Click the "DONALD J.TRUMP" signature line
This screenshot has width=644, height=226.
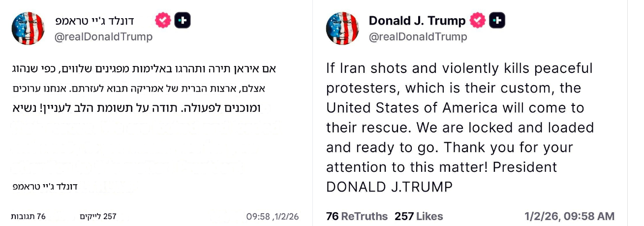click(x=389, y=187)
